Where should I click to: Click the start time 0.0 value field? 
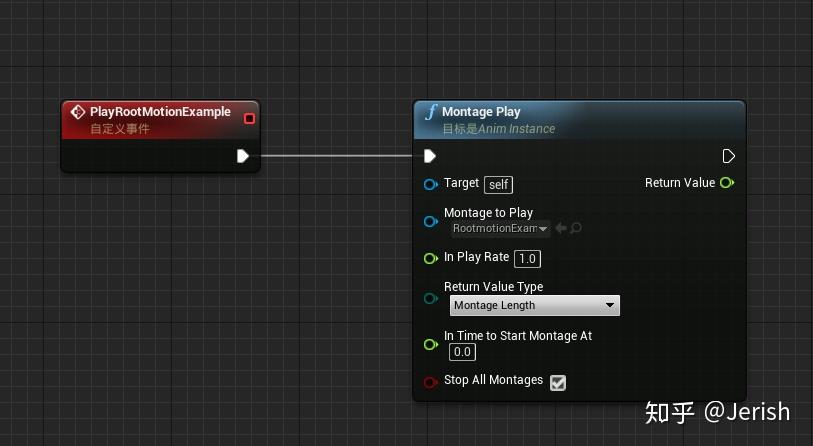click(x=462, y=352)
